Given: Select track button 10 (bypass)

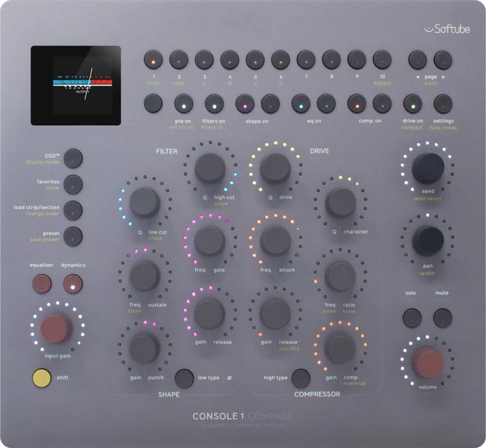Looking at the screenshot, I should coord(382,60).
